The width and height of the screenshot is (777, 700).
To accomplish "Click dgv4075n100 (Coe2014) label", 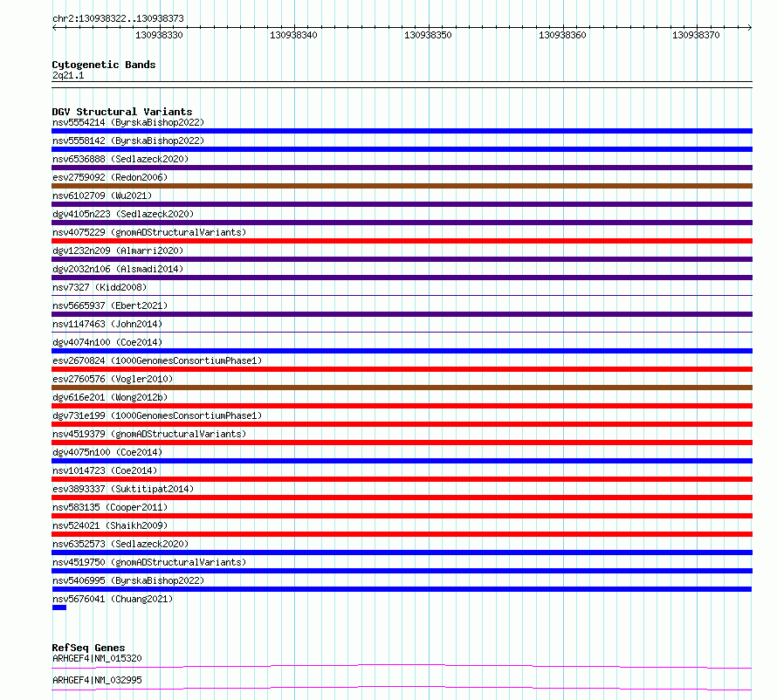I will point(107,452).
